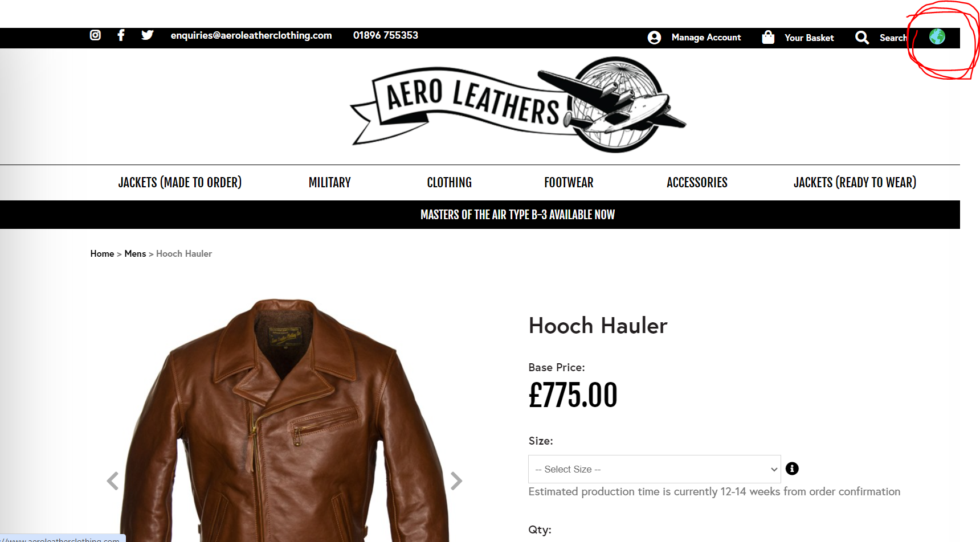Click the Masters of the Air banner
The image size is (980, 542).
(x=517, y=215)
